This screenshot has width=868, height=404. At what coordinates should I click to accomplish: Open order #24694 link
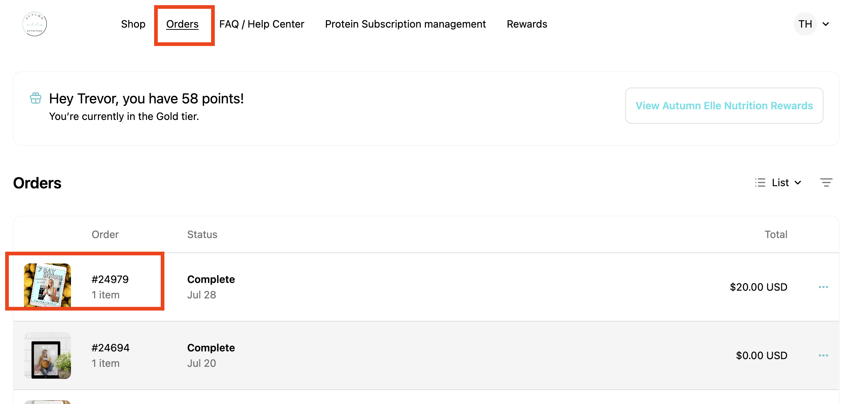click(x=110, y=348)
